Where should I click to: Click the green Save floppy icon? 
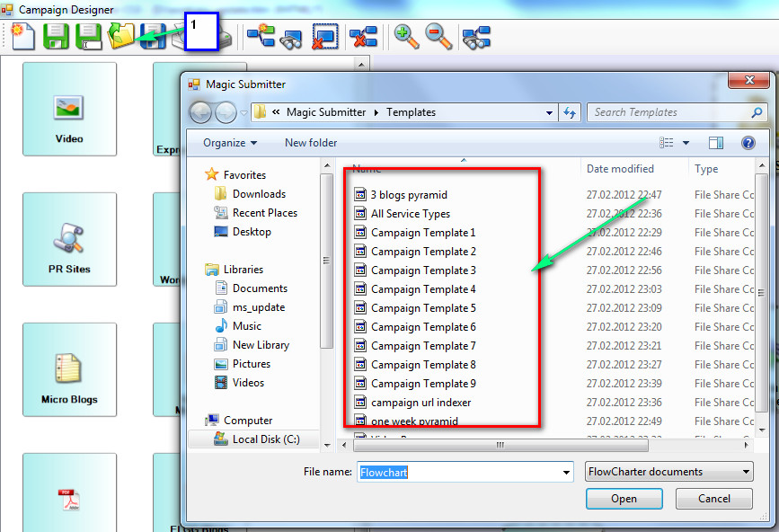click(x=56, y=36)
